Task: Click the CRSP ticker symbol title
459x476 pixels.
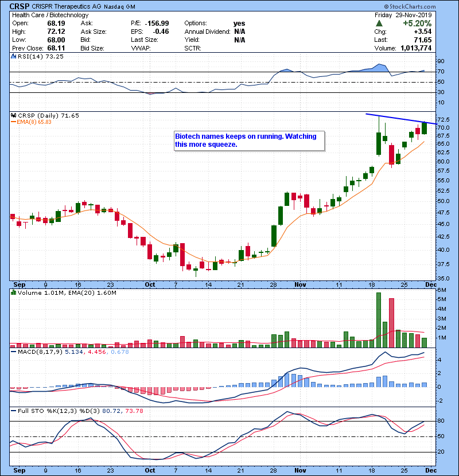Action: (19, 6)
